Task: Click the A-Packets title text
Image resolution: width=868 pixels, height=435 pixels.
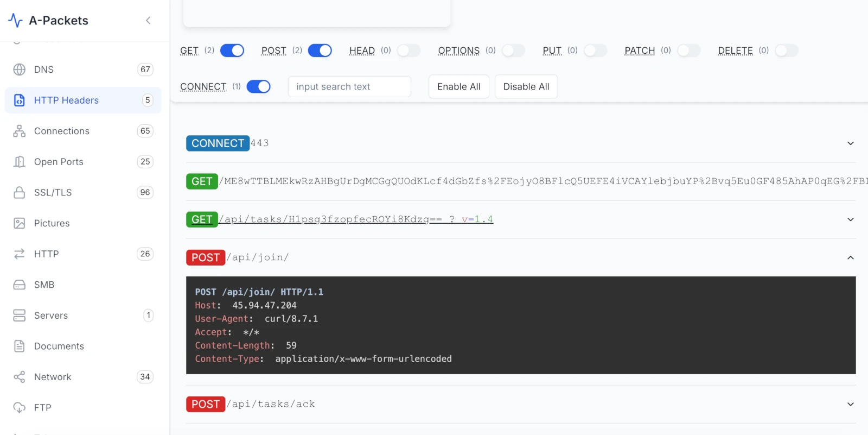Action: click(x=59, y=21)
